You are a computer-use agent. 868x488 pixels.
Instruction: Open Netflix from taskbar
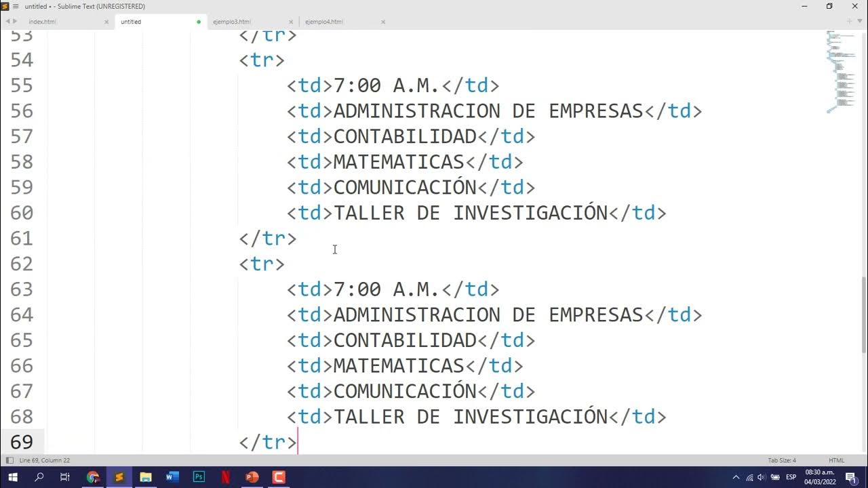pos(225,477)
